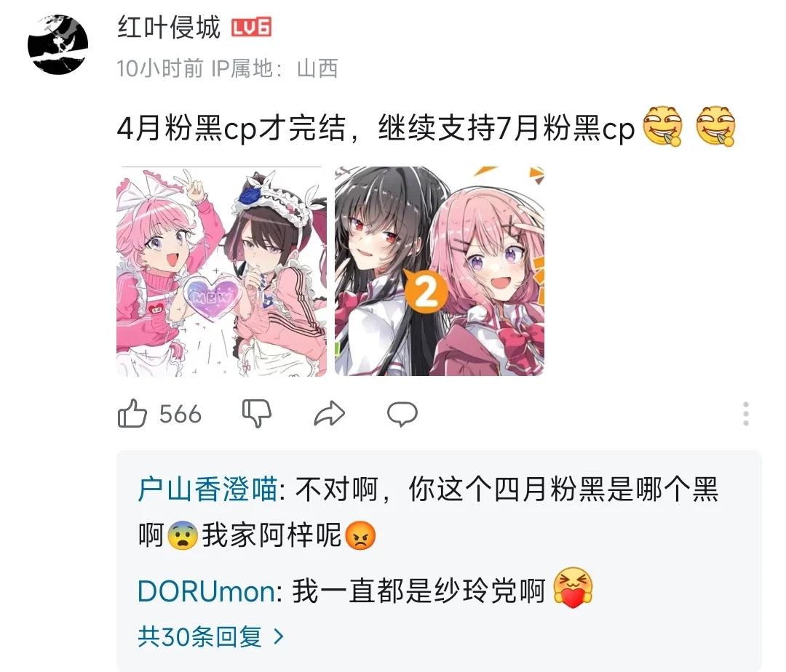Open the first pink maid girls image
The image size is (786, 672).
pyautogui.click(x=221, y=271)
